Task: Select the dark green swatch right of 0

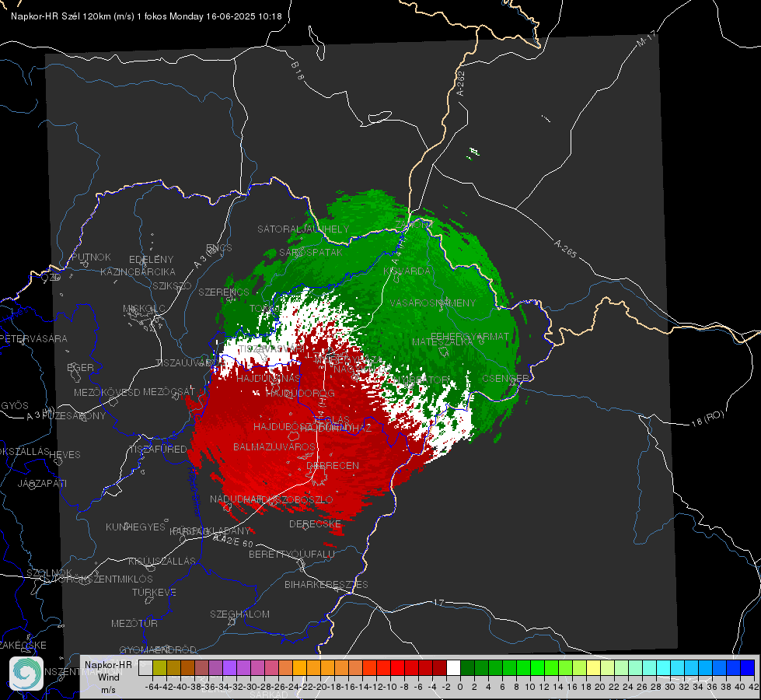Action: (467, 667)
